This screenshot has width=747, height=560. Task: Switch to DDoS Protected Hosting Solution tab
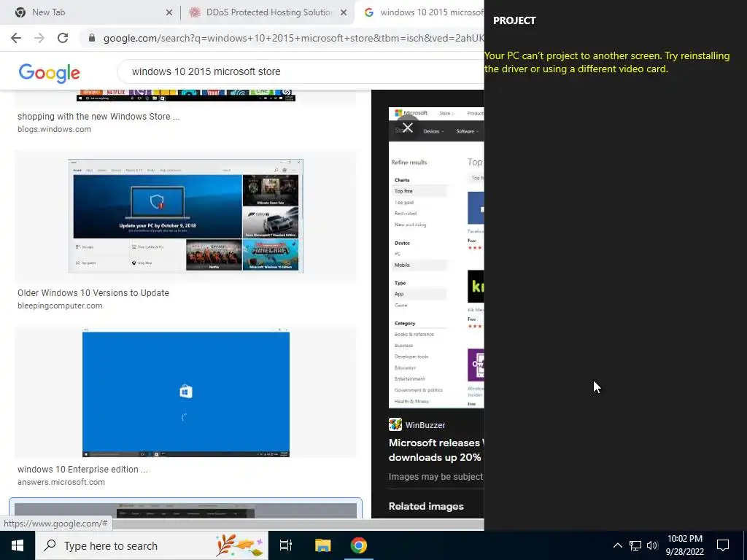point(268,12)
